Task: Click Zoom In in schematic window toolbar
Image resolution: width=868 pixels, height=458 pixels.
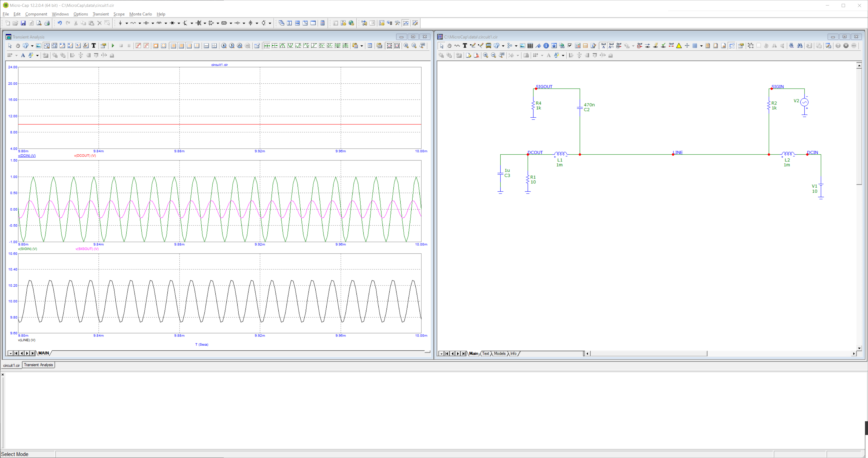Action: click(x=486, y=55)
